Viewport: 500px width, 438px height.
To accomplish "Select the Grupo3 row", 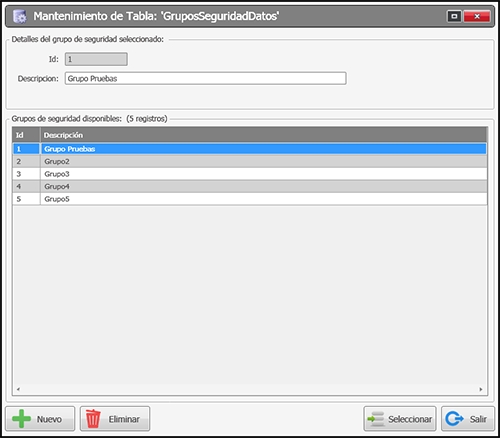I will click(250, 174).
